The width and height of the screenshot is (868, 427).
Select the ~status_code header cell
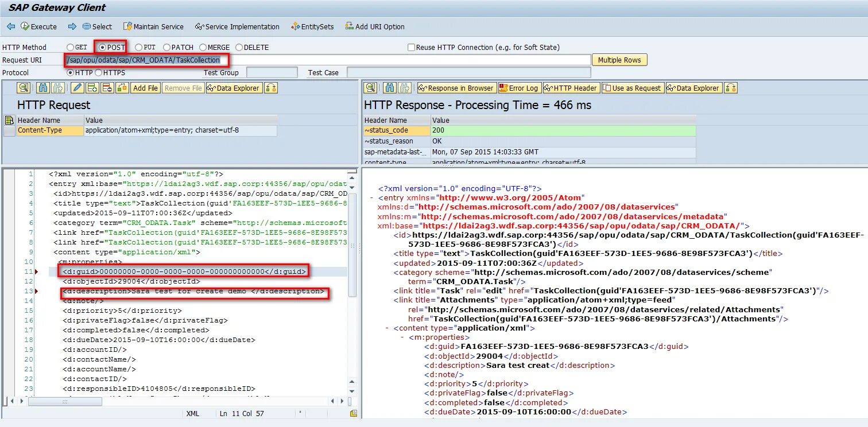click(x=397, y=130)
